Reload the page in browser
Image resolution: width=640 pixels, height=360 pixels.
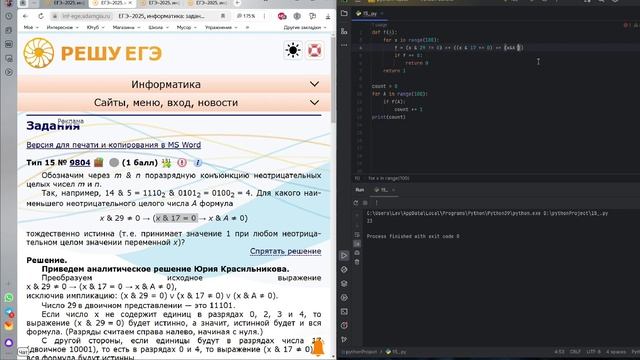tap(41, 16)
